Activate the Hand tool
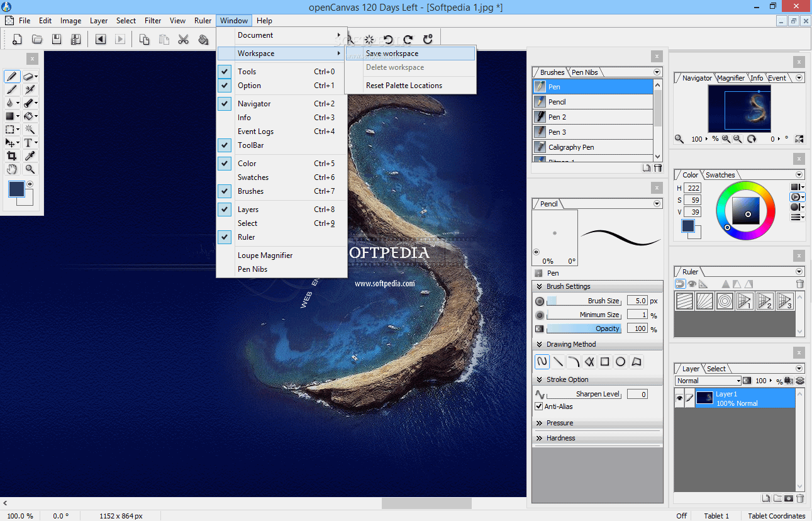The height and width of the screenshot is (521, 812). point(11,169)
